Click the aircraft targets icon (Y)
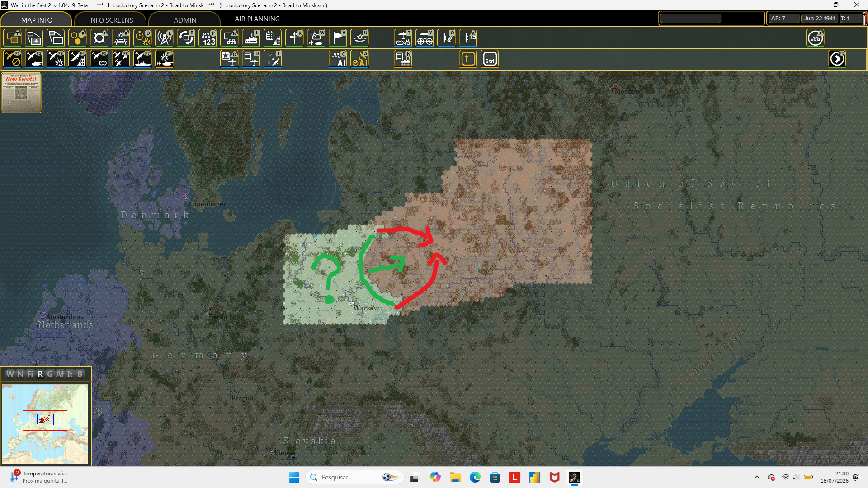The image size is (868, 488). [x=425, y=38]
